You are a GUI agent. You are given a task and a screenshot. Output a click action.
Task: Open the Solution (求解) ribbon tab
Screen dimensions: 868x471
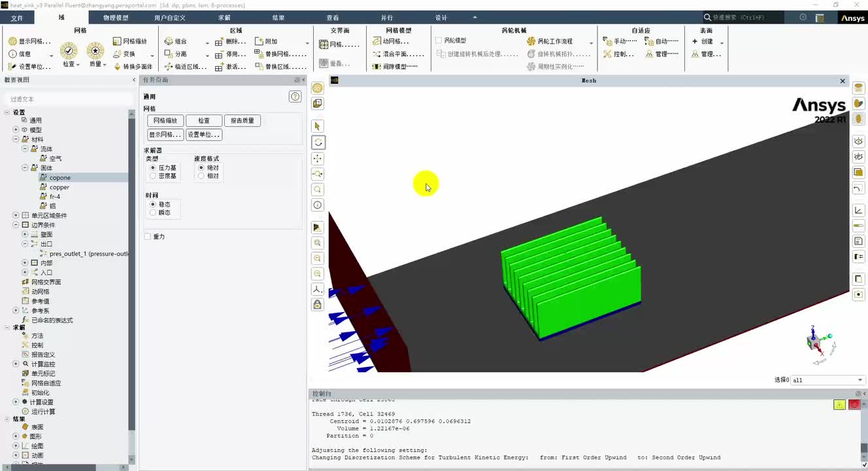tap(224, 18)
